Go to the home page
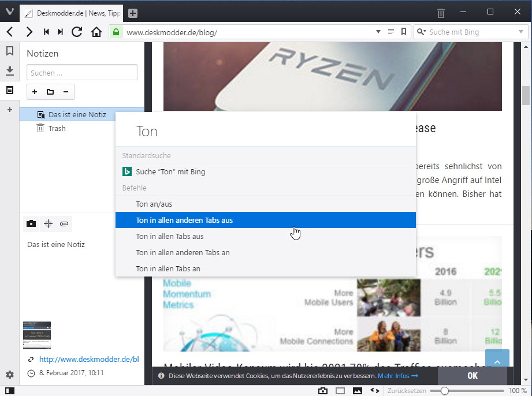 96,32
